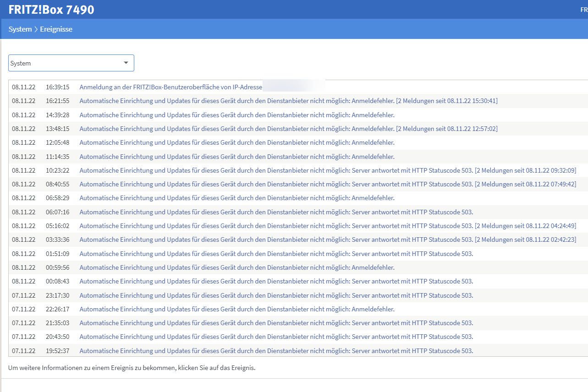Open the 08:40:55 Statuscode 503 event
Screen dimensions: 588x392
(328, 184)
